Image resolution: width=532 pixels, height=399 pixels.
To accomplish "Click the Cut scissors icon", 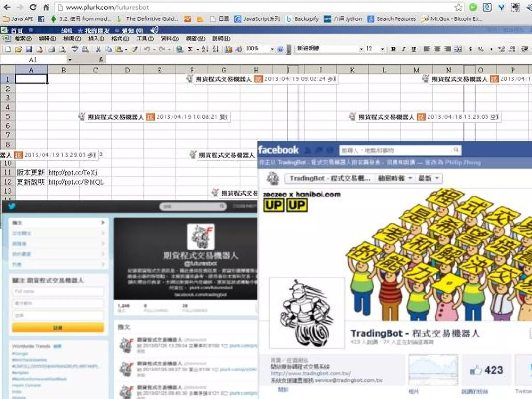I will [98, 49].
